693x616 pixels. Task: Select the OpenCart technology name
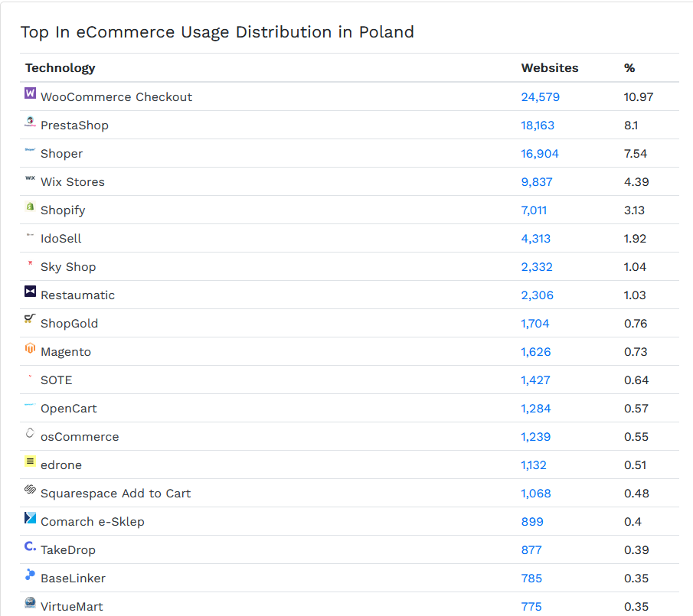point(68,409)
